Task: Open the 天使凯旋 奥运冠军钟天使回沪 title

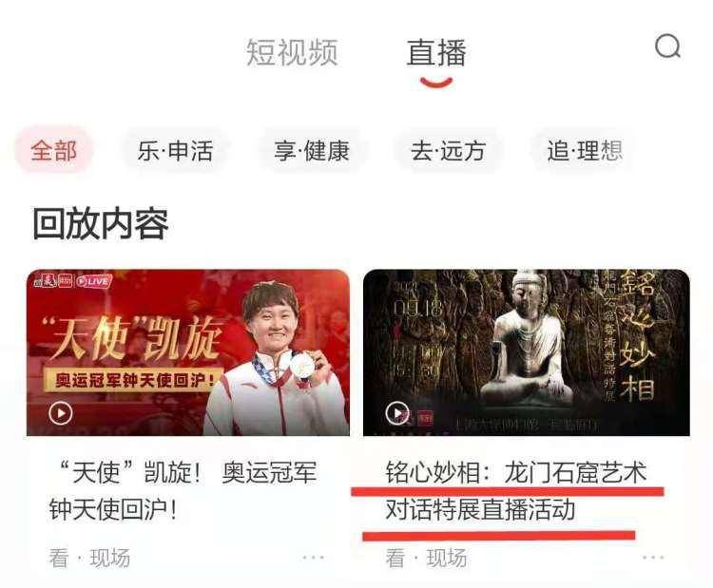Action: (183, 491)
